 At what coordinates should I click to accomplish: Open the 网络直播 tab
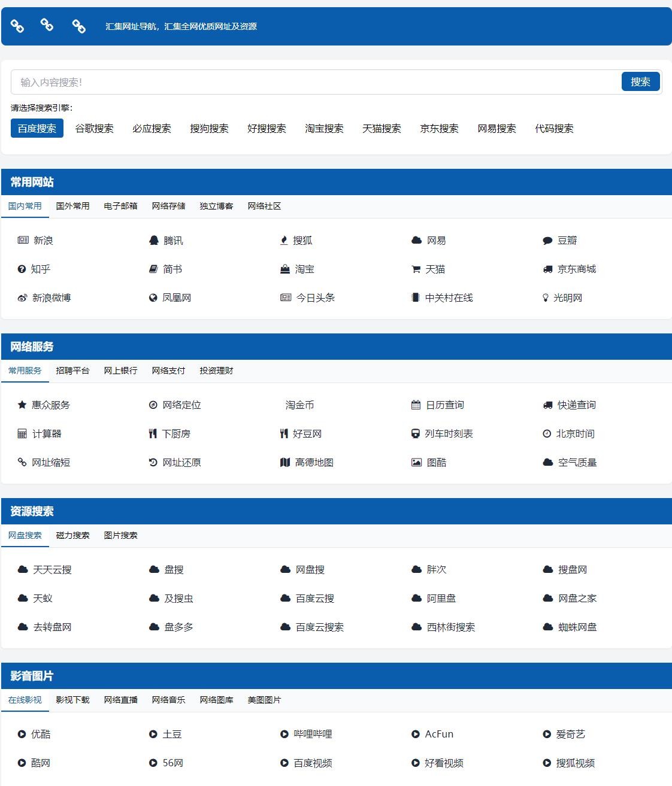coord(121,700)
